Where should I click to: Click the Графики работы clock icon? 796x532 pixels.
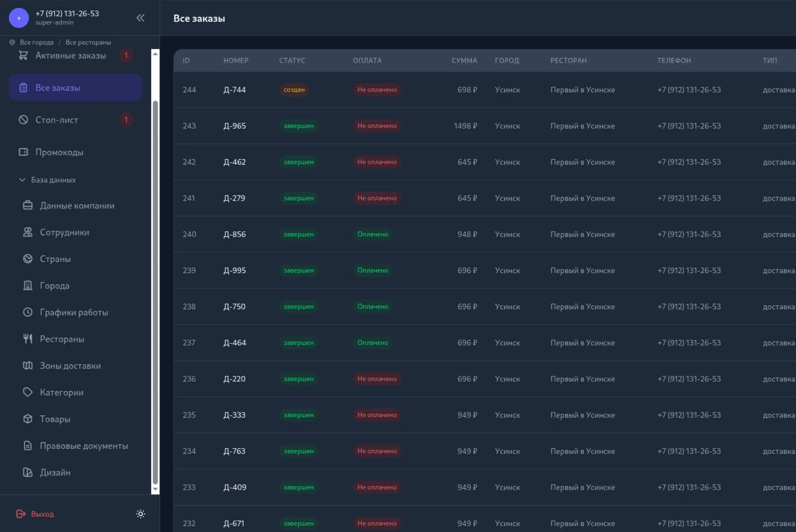click(x=28, y=312)
